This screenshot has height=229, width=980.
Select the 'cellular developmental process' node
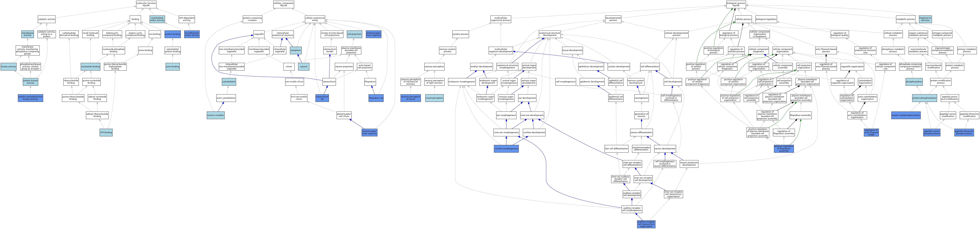(x=676, y=34)
